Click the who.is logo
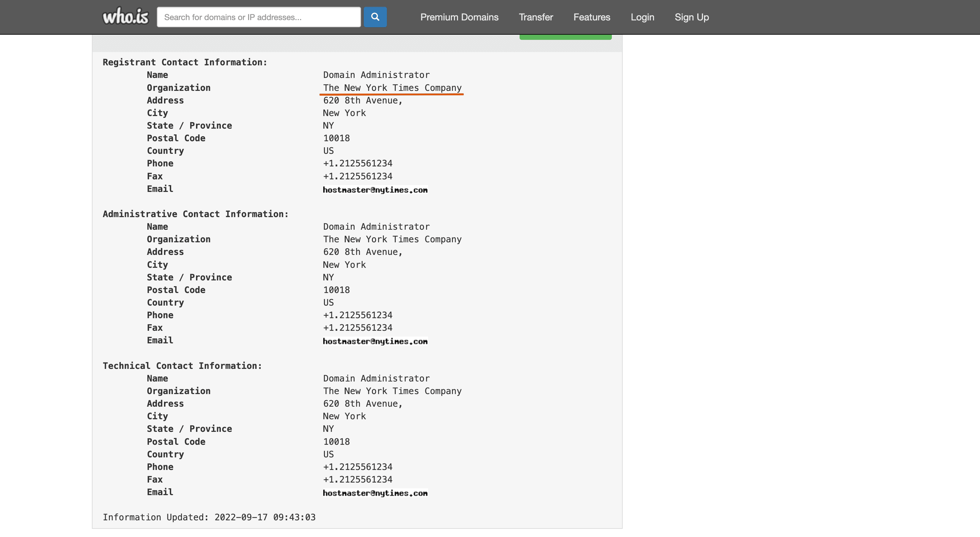This screenshot has width=980, height=537. coord(126,17)
